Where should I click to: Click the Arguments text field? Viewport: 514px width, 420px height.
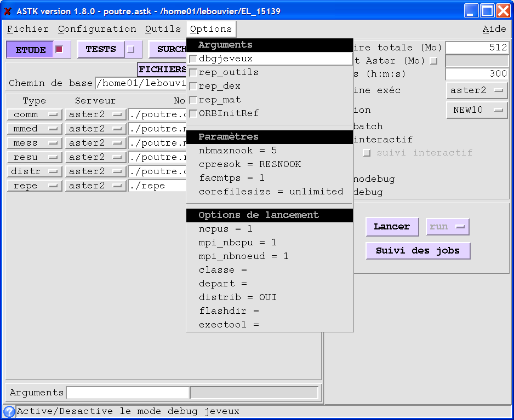[128, 393]
